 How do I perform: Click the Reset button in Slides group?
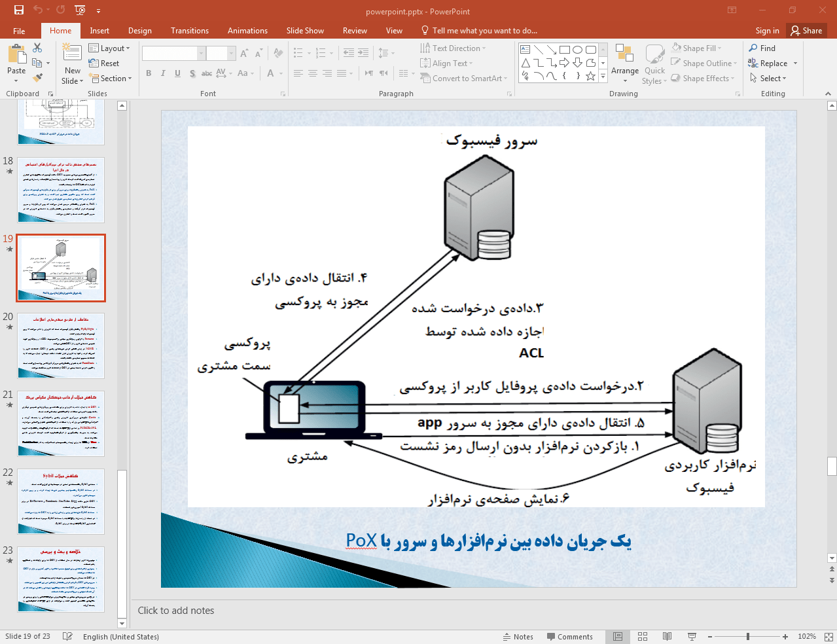pos(104,63)
